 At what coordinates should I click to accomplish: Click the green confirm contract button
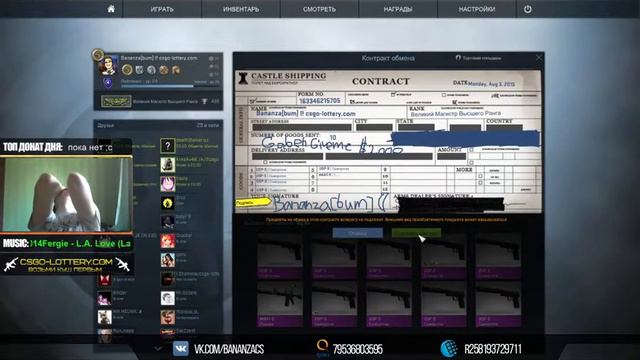click(x=416, y=233)
